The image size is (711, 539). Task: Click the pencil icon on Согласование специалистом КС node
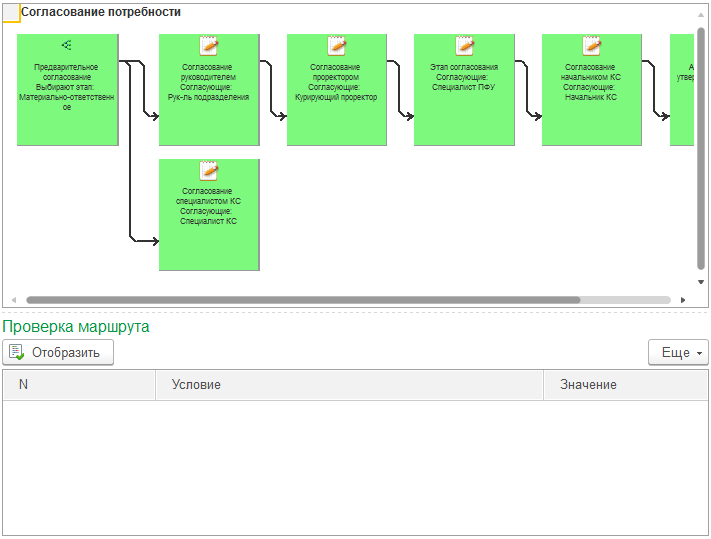[209, 170]
